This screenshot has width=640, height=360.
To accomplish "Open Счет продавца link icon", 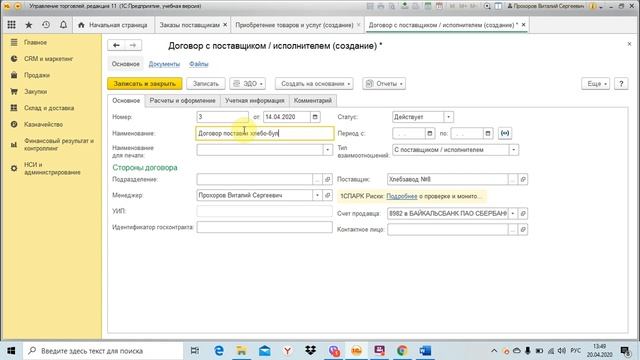I will [x=523, y=213].
